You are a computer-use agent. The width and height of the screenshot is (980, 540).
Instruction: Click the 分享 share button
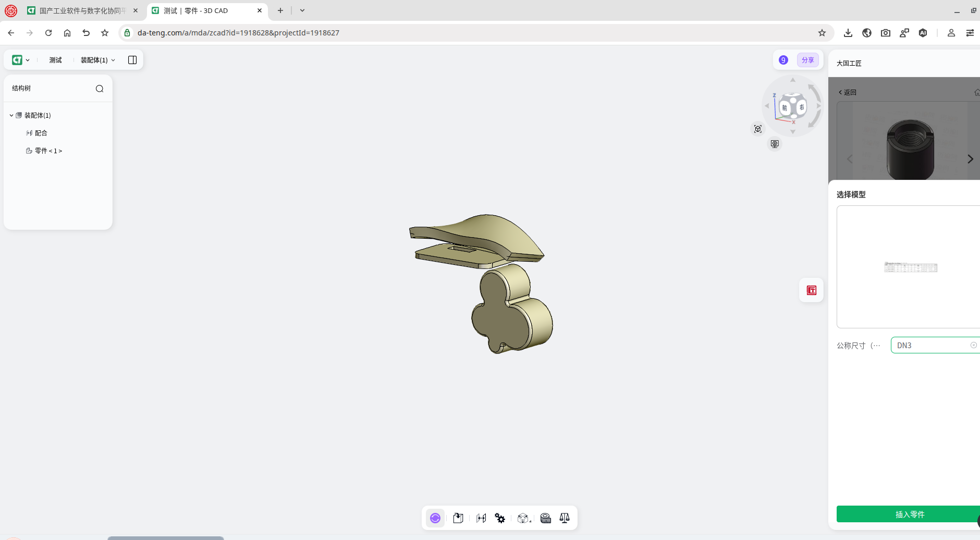pos(808,60)
